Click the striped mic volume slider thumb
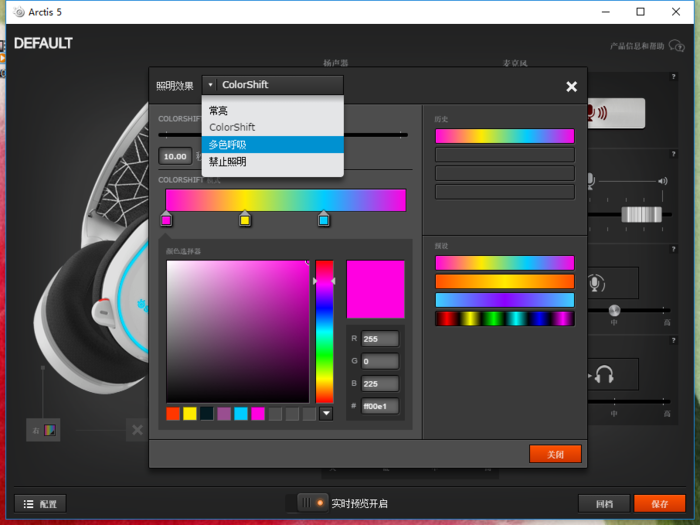700x525 pixels. pos(642,215)
